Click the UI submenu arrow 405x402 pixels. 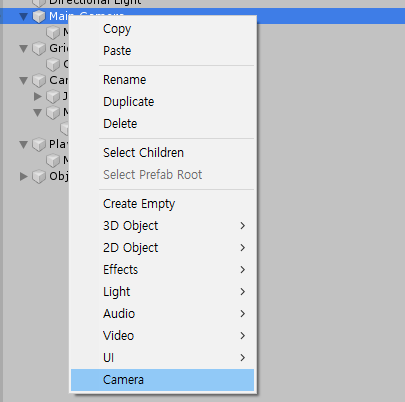pyautogui.click(x=243, y=358)
